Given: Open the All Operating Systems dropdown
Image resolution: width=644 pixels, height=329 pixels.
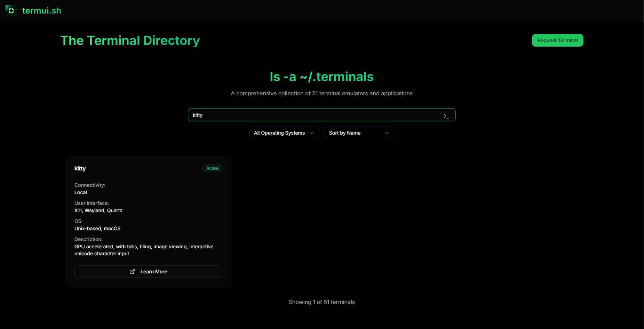Looking at the screenshot, I should point(284,133).
